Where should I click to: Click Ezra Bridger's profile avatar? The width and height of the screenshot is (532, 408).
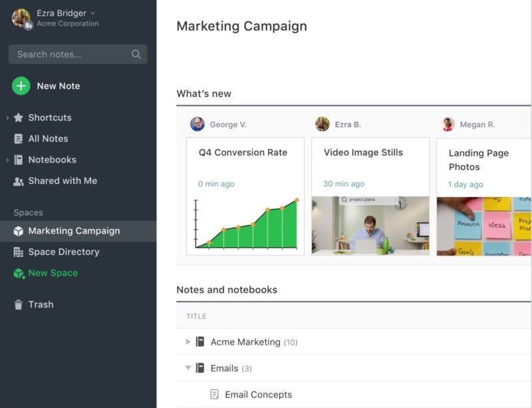pos(21,18)
